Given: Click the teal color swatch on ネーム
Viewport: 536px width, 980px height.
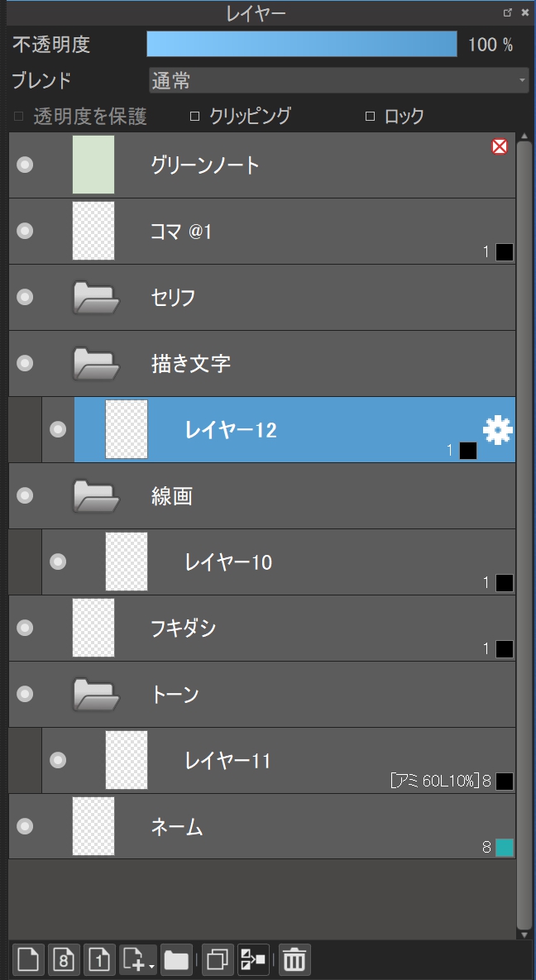Looking at the screenshot, I should click(505, 847).
